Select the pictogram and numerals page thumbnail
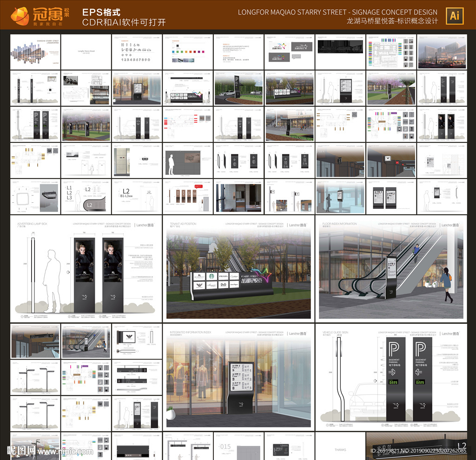This screenshot has height=460, width=476. click(x=137, y=52)
